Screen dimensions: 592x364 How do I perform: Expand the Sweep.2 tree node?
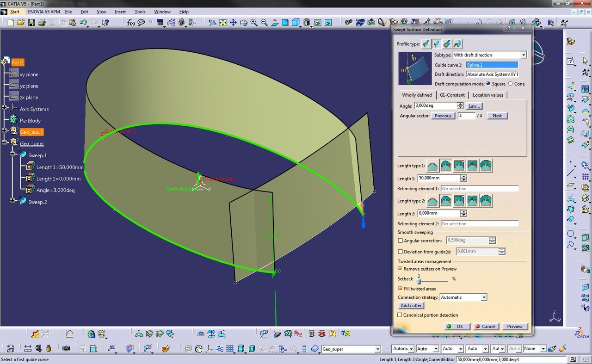click(13, 200)
